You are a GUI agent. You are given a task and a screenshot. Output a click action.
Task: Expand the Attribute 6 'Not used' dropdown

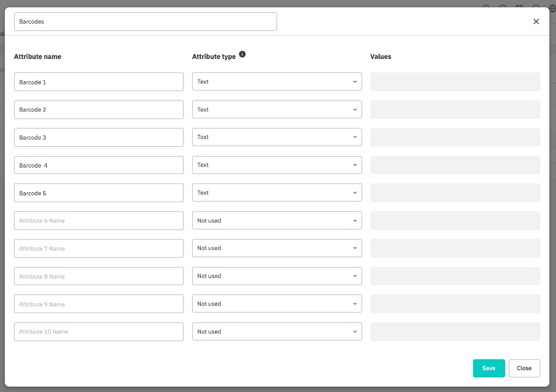pyautogui.click(x=277, y=221)
